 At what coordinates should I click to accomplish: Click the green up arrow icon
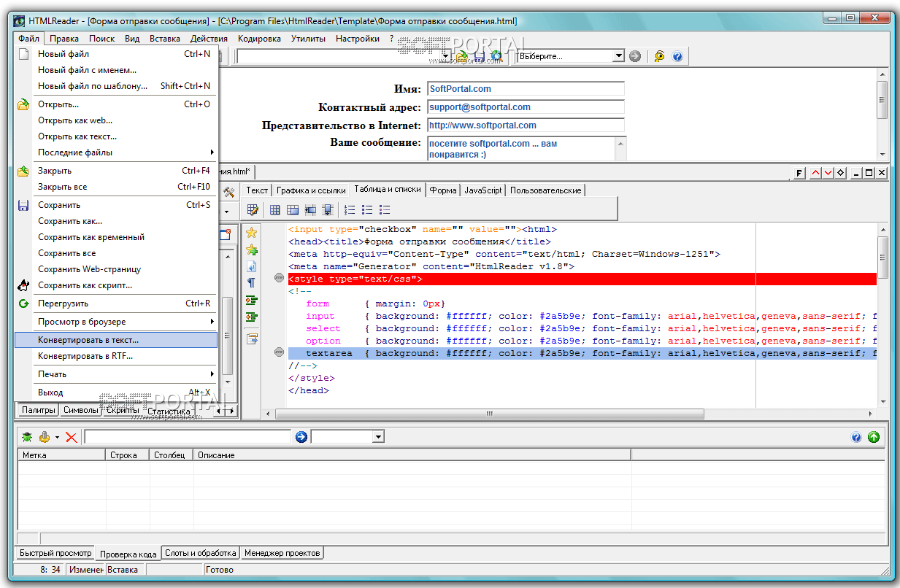pos(874,437)
